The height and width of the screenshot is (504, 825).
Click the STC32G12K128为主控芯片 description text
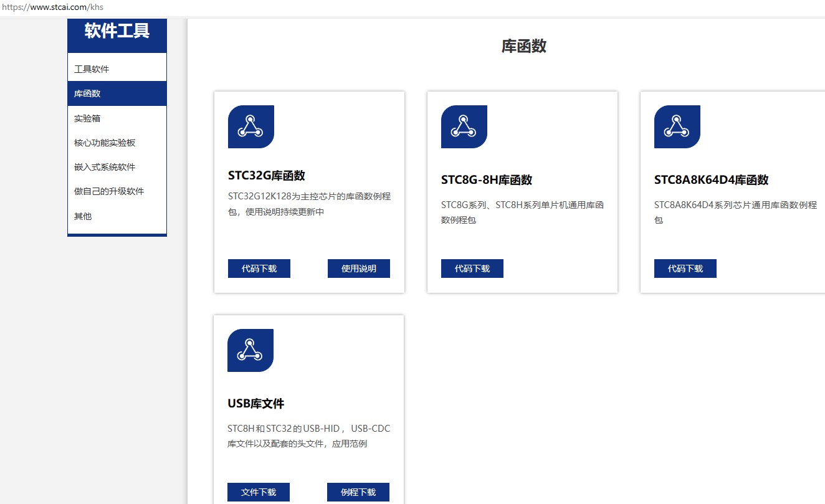[310, 204]
